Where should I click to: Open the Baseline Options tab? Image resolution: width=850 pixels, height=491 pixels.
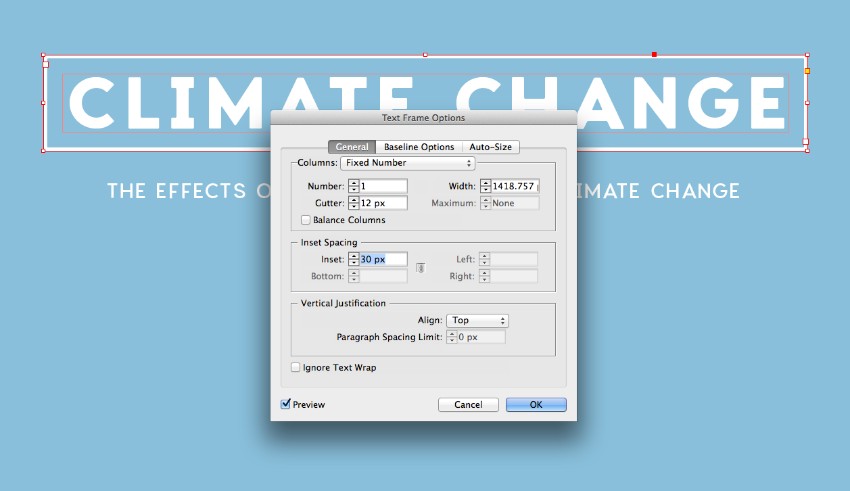(x=418, y=147)
